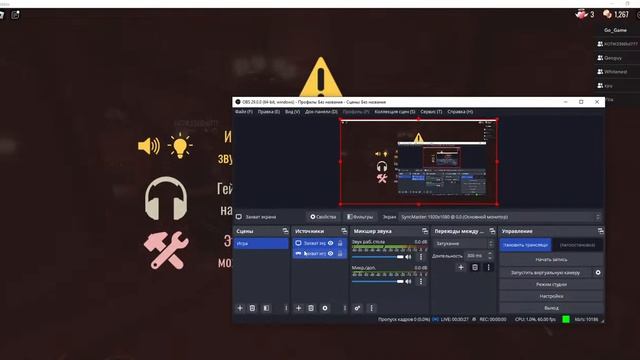The height and width of the screenshot is (360, 640).
Task: Click Начать запись to start recording
Action: pyautogui.click(x=551, y=260)
